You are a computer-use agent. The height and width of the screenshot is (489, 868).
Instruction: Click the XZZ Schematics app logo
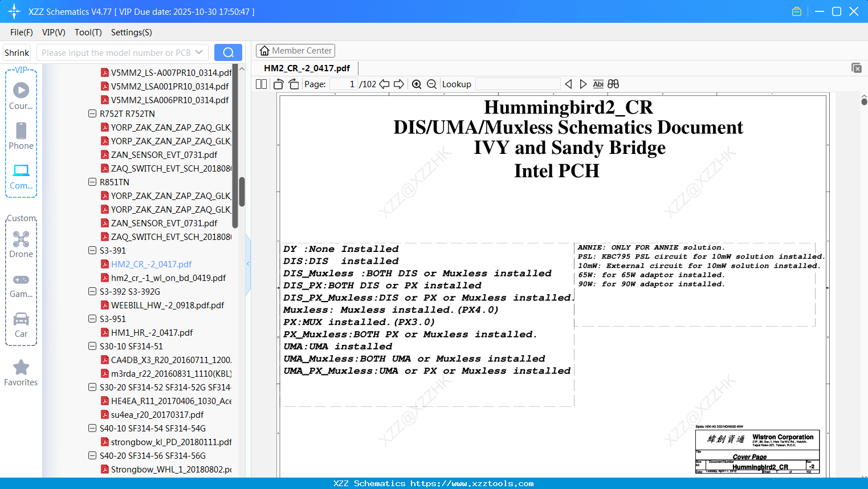(x=14, y=11)
